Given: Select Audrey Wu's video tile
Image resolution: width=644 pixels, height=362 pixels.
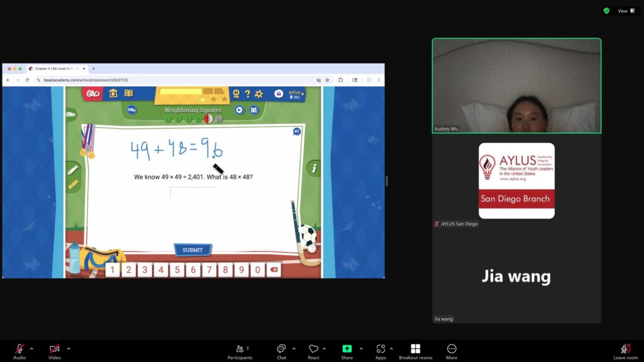Looking at the screenshot, I should (x=517, y=85).
